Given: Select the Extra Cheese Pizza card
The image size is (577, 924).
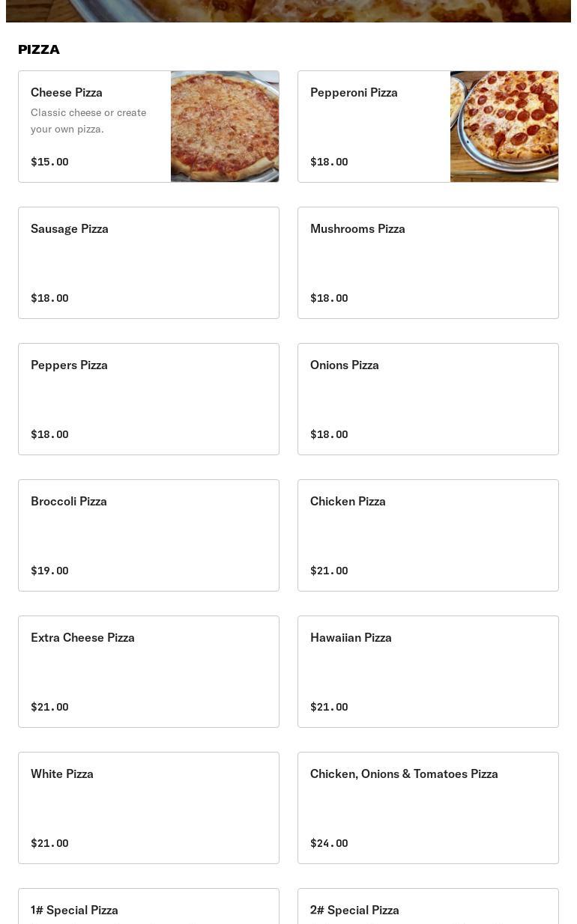Looking at the screenshot, I should (148, 672).
